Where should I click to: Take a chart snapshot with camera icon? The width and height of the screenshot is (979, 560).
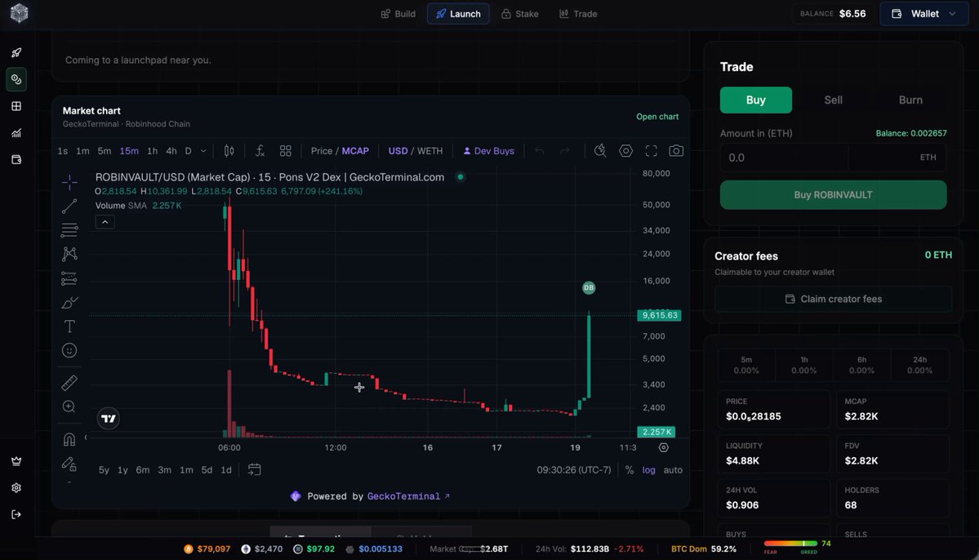coord(675,150)
